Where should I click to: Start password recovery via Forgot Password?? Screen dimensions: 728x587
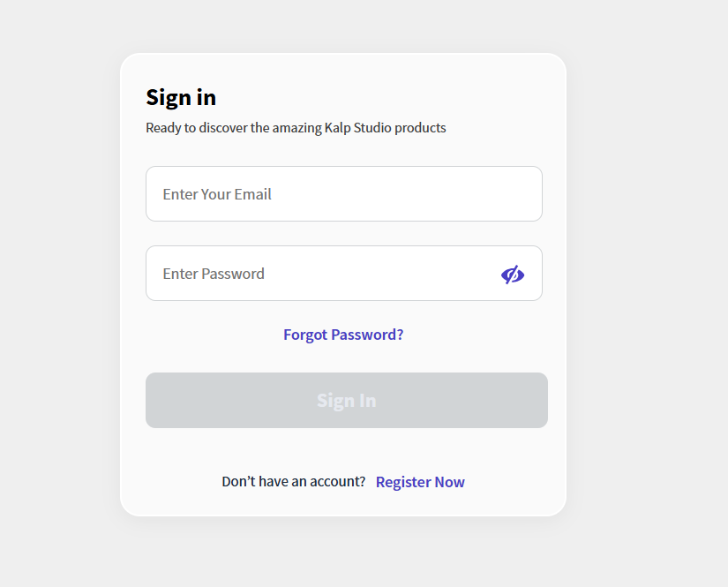[343, 335]
